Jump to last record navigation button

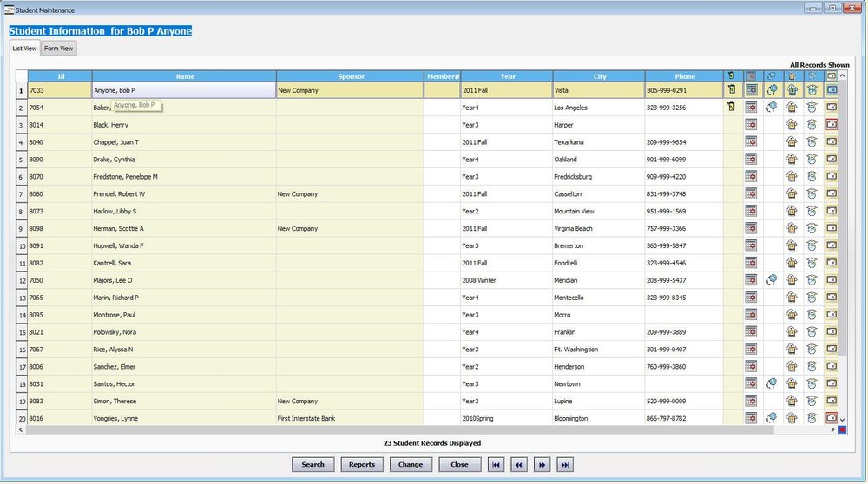(565, 465)
